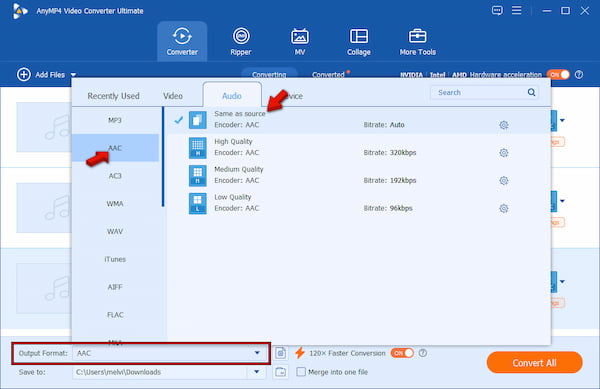Screen dimensions: 600x389
Task: Choose the Same as source preset
Action: coord(359,120)
